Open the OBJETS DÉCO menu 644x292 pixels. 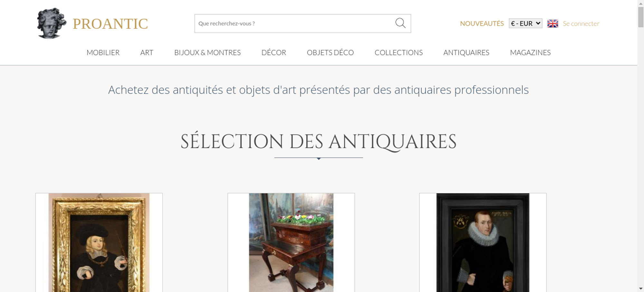330,52
